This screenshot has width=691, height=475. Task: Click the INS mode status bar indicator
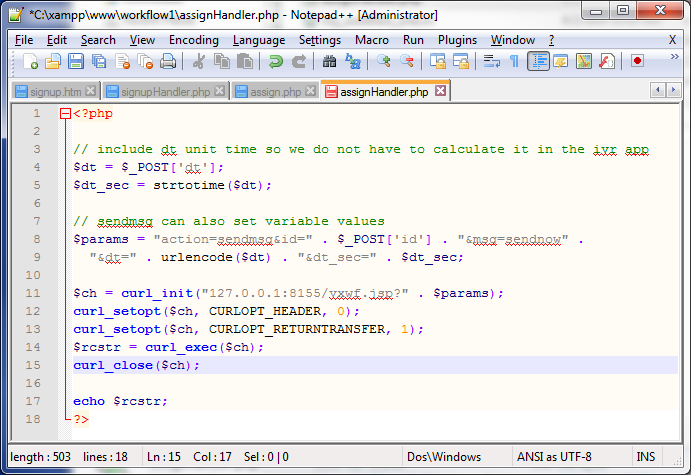(x=645, y=457)
